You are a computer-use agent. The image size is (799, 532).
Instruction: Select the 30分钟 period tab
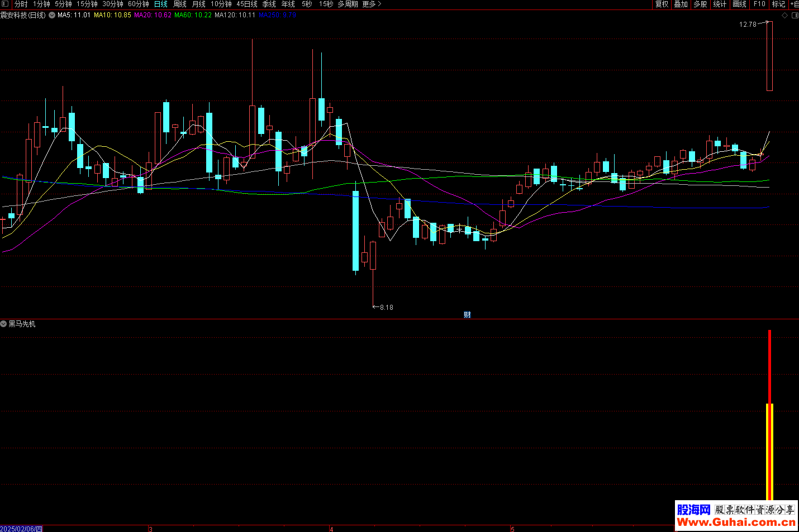pyautogui.click(x=113, y=4)
